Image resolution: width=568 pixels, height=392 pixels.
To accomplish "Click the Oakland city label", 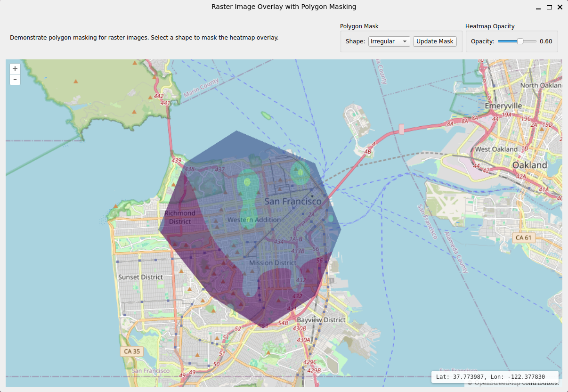I will 530,165.
